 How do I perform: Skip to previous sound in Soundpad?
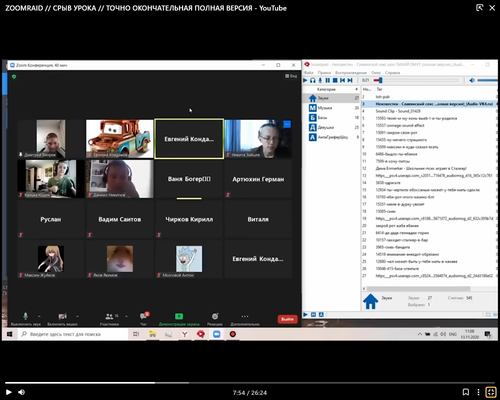tap(342, 80)
